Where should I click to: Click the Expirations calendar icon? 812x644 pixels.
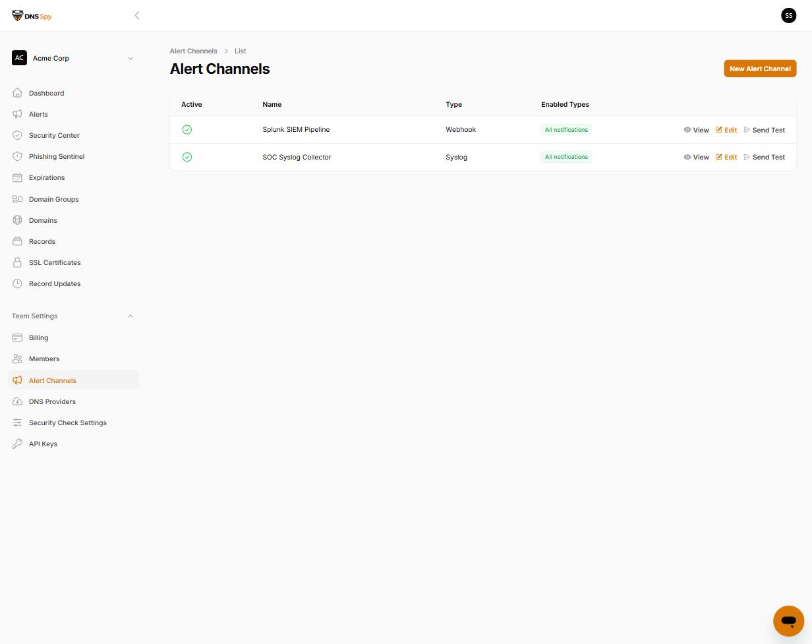coord(17,177)
